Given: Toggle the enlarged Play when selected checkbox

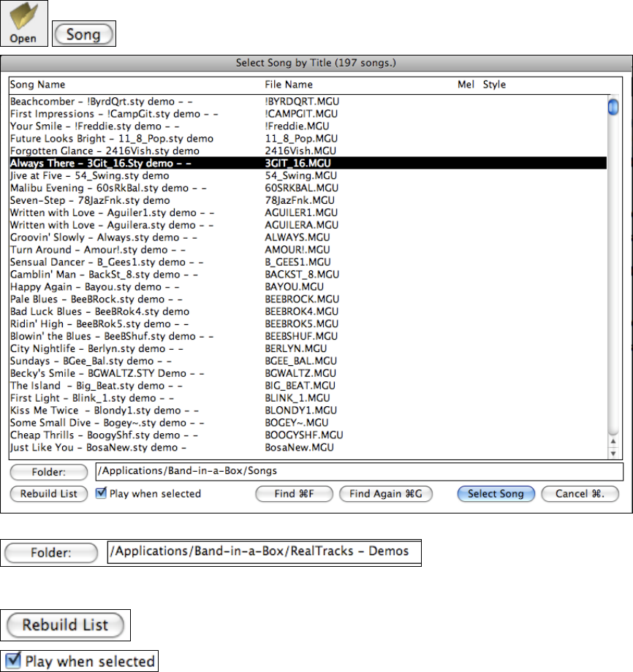Looking at the screenshot, I should coord(13,660).
